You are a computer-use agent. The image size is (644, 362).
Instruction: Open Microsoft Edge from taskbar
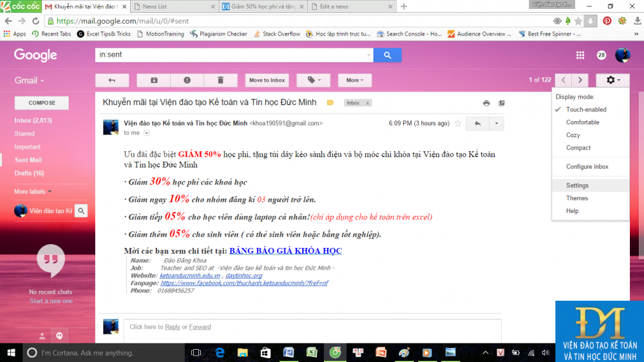(220, 352)
